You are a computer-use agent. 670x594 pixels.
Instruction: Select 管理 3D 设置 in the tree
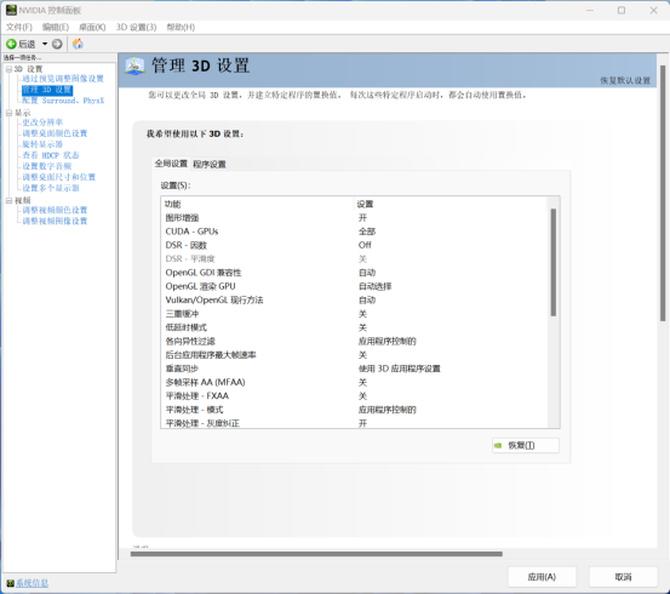coord(47,90)
